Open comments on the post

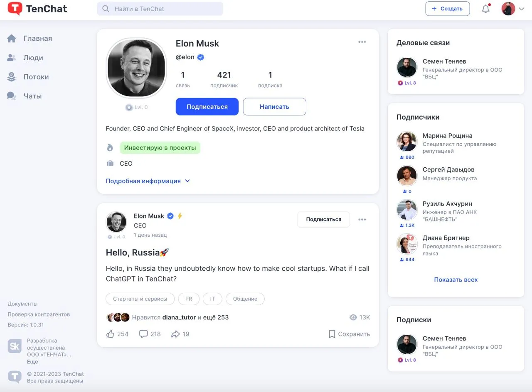pos(150,334)
